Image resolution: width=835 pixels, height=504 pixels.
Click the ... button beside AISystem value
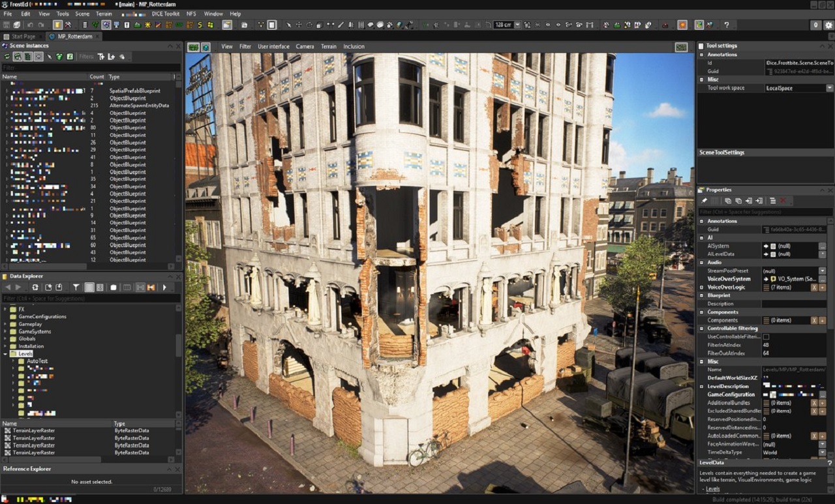point(823,246)
